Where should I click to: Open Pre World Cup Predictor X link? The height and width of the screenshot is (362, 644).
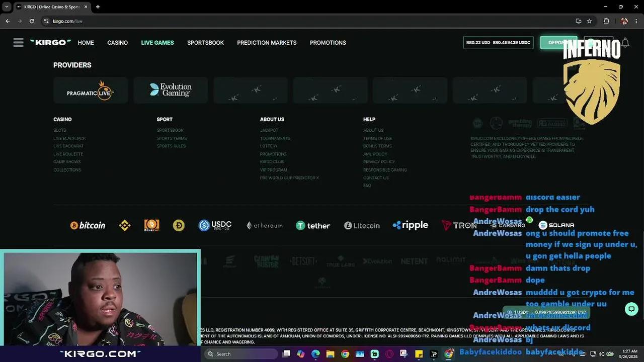point(289,178)
